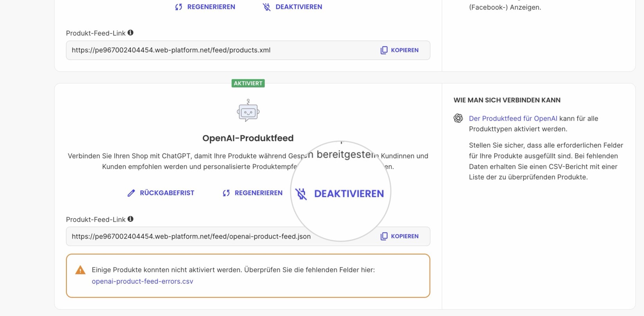Click the unplug icon beside the OpenAI DEAKTIVIEREN
Screen dimensions: 644x316
coord(301,194)
